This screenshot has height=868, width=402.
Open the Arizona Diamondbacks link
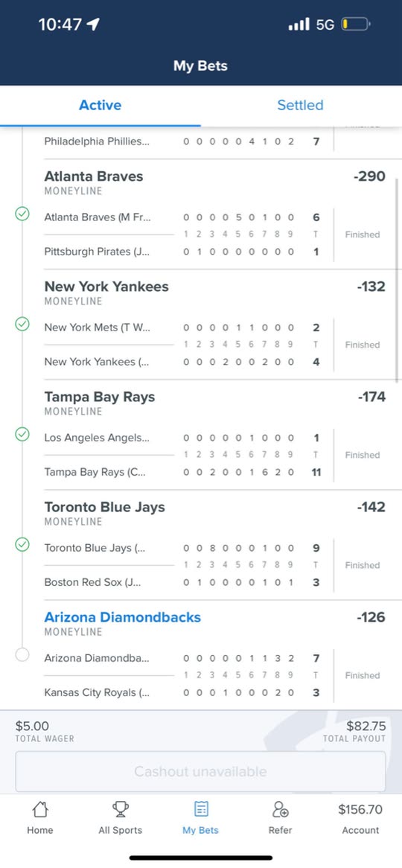coord(122,617)
